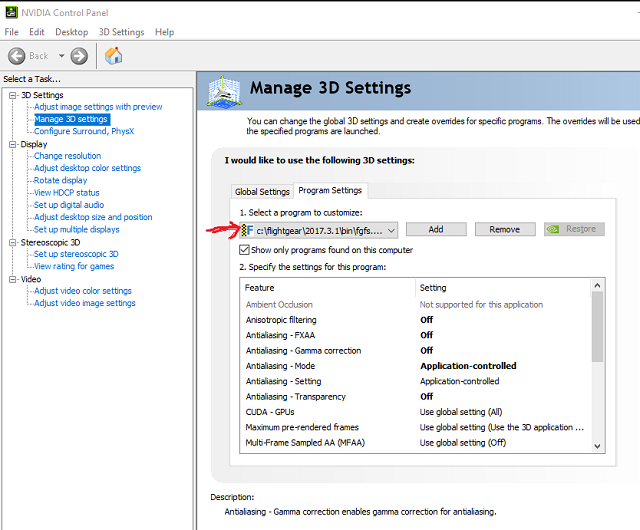
Task: Open the Back history dropdown arrow
Action: tap(61, 56)
